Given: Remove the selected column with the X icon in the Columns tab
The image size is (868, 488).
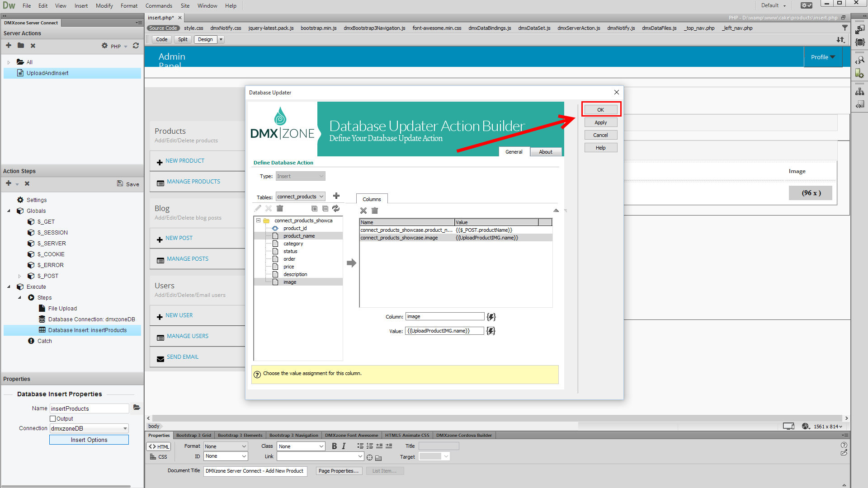Looking at the screenshot, I should pos(363,211).
